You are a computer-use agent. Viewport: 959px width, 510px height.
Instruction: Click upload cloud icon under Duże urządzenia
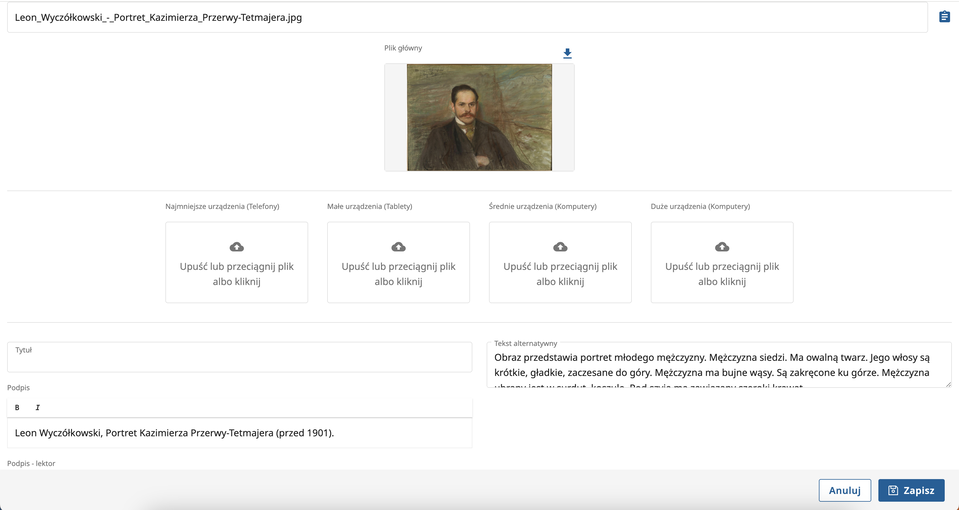pyautogui.click(x=722, y=247)
